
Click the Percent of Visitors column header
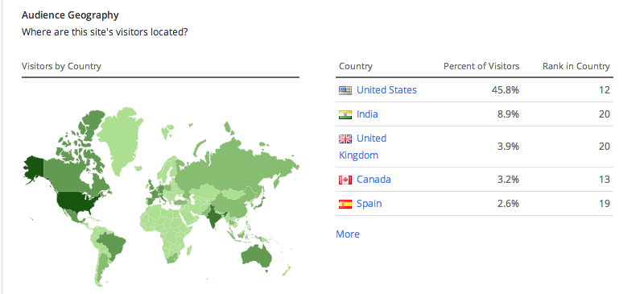tap(481, 66)
